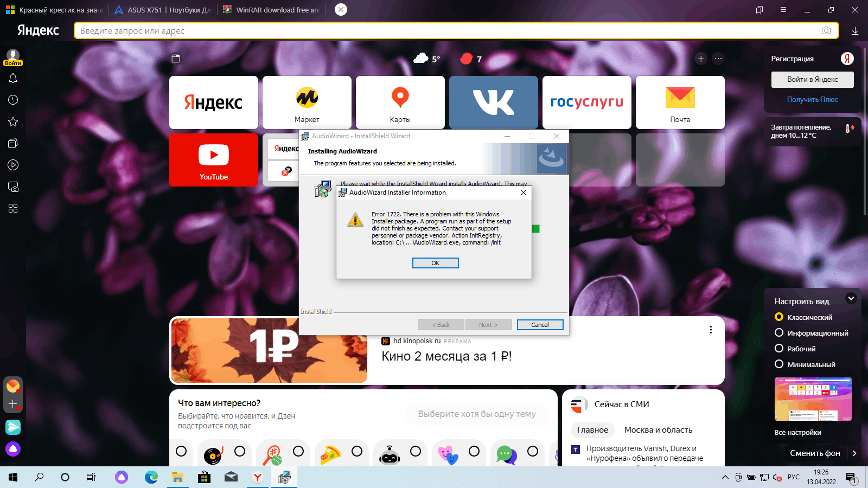
Task: Open Все настройки link
Action: (797, 433)
